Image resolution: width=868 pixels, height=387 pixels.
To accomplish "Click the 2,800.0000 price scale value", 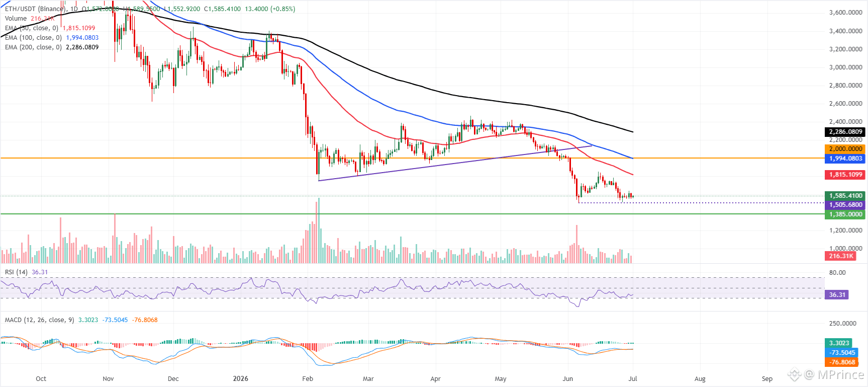I will pyautogui.click(x=846, y=86).
